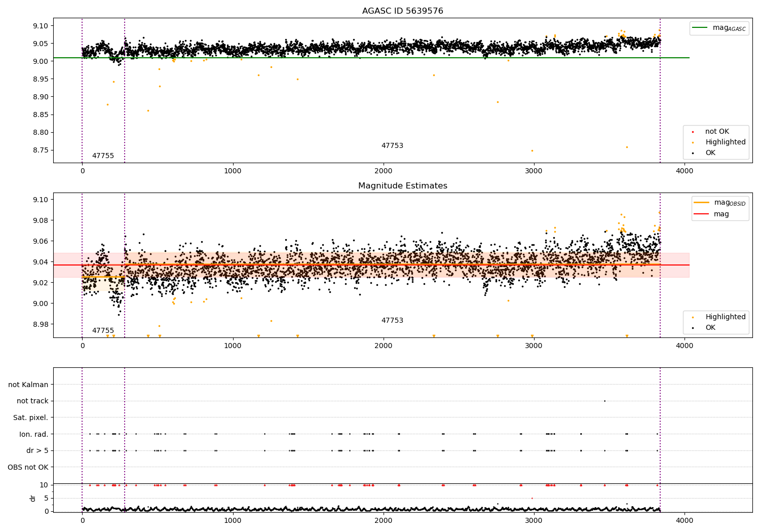This screenshot has width=760, height=532.
Task: Click the '10' tick on the dr axis
Action: [45, 485]
